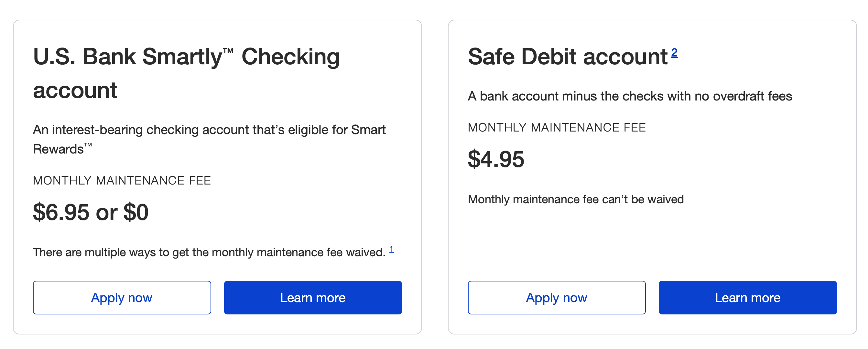868x349 pixels.
Task: Click Apply now for Smartly Checking account
Action: coord(122,298)
